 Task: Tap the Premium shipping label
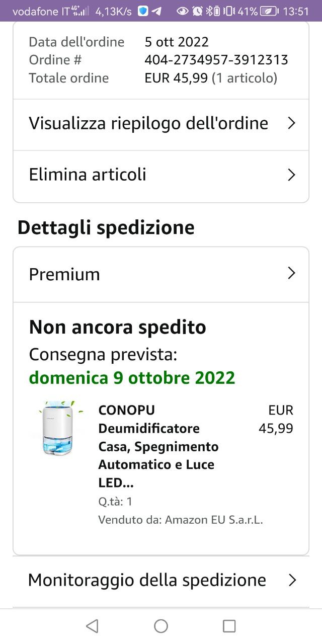coord(64,274)
